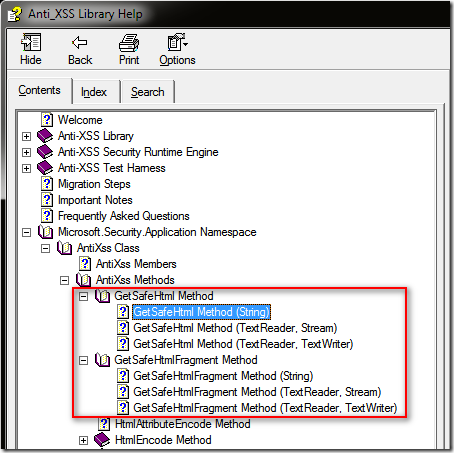Select Anti-XSS Library in the tree

96,136
